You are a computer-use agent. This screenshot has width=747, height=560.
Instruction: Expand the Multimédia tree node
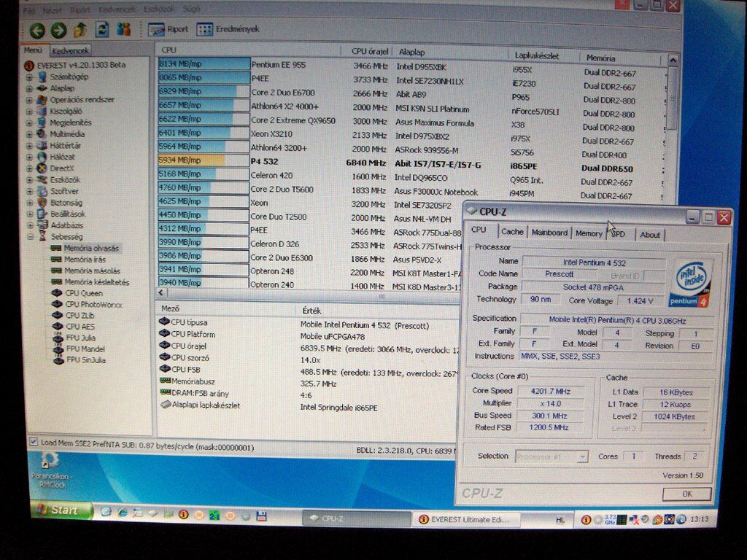[x=29, y=134]
